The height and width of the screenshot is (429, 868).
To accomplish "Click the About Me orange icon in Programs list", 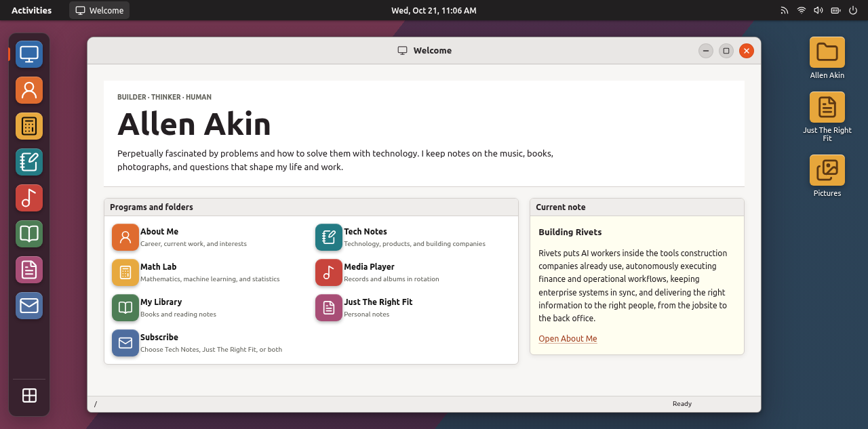I will [125, 237].
